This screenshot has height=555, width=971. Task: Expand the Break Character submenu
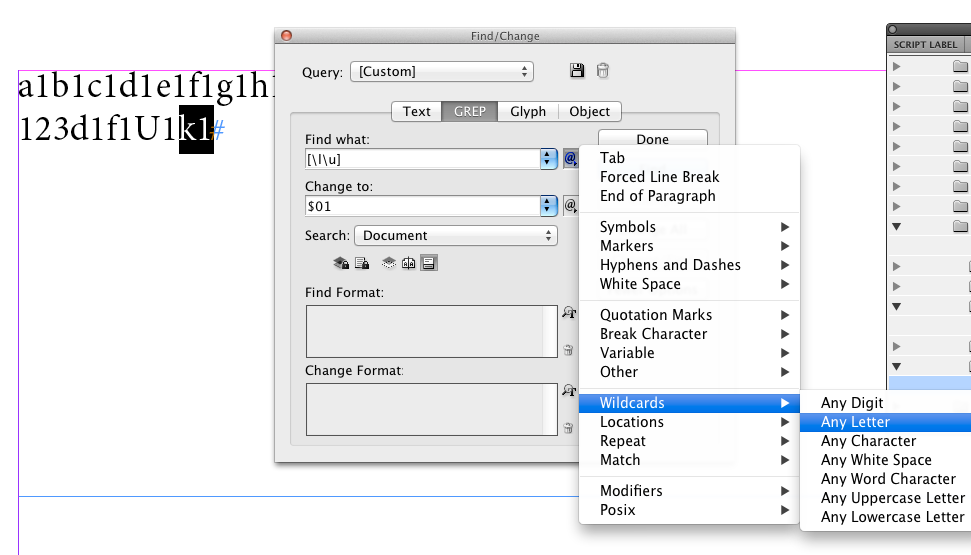[689, 334]
